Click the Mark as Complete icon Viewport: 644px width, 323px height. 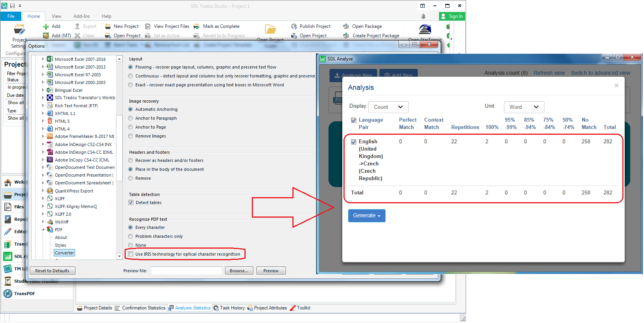tap(197, 26)
